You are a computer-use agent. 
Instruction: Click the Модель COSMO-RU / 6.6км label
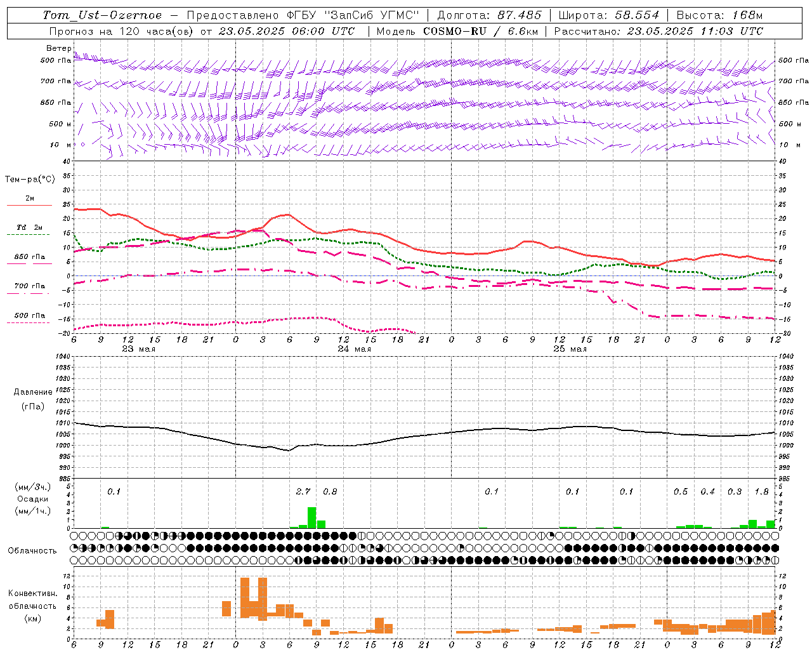[x=456, y=31]
